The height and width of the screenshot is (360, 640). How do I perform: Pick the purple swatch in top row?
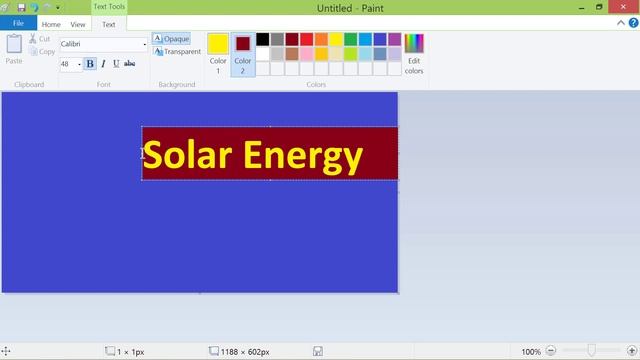(395, 39)
